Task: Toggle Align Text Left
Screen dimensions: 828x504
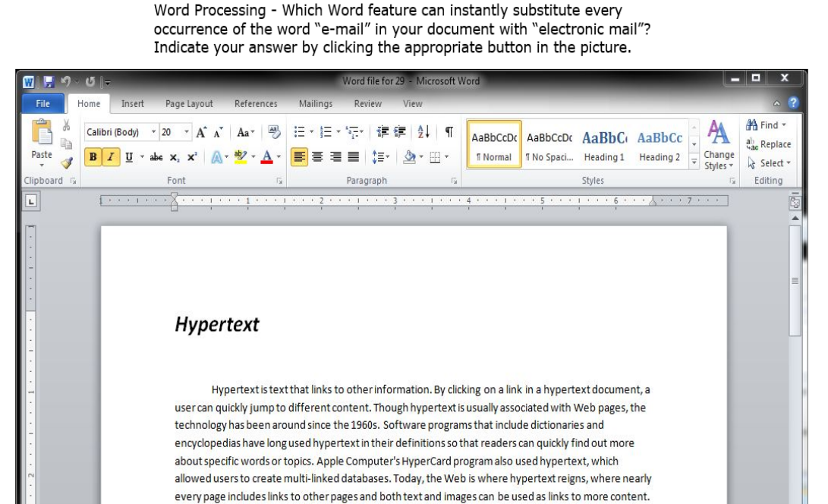Action: [299, 157]
